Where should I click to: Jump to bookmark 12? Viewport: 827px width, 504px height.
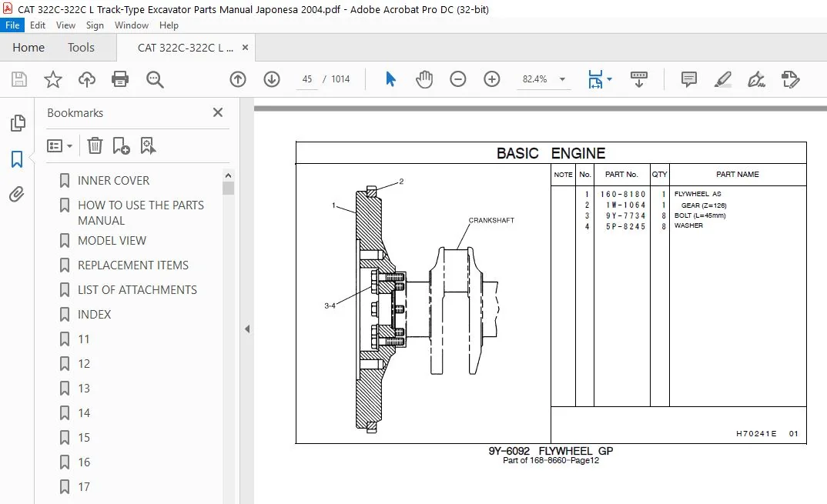pos(84,364)
